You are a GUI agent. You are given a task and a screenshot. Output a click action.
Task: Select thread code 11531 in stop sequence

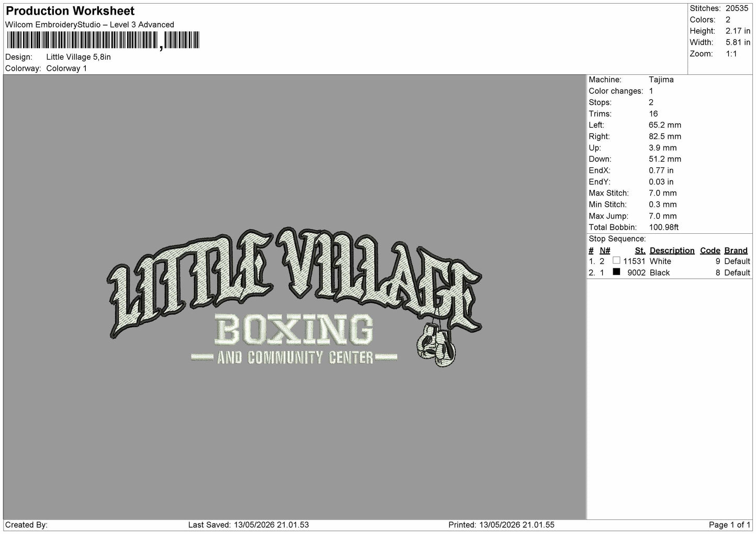point(634,261)
